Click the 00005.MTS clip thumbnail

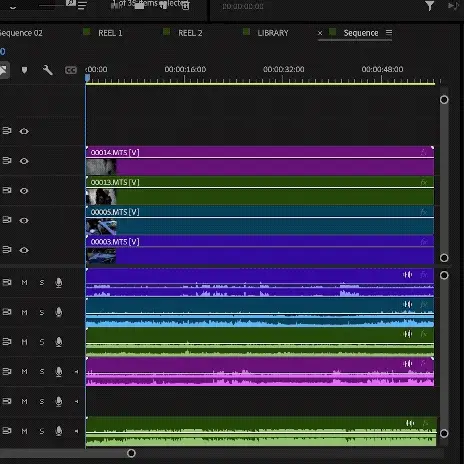tap(101, 226)
